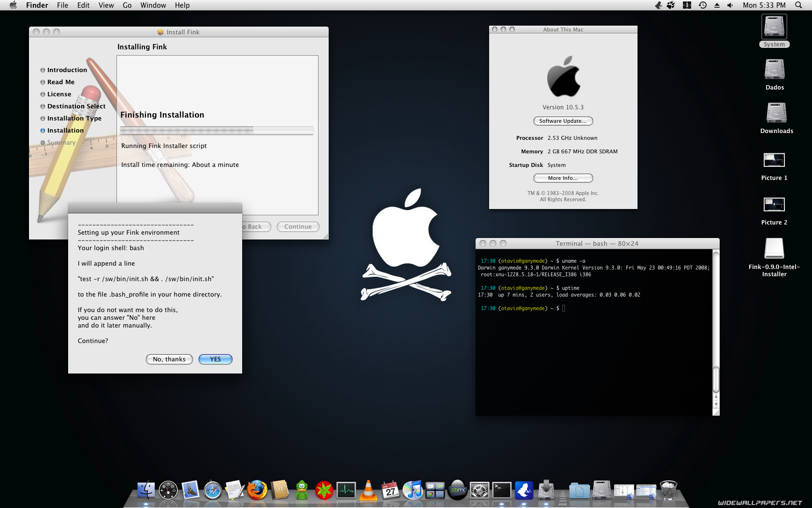The height and width of the screenshot is (508, 812).
Task: Click the Eject menu bar icon
Action: (x=717, y=5)
